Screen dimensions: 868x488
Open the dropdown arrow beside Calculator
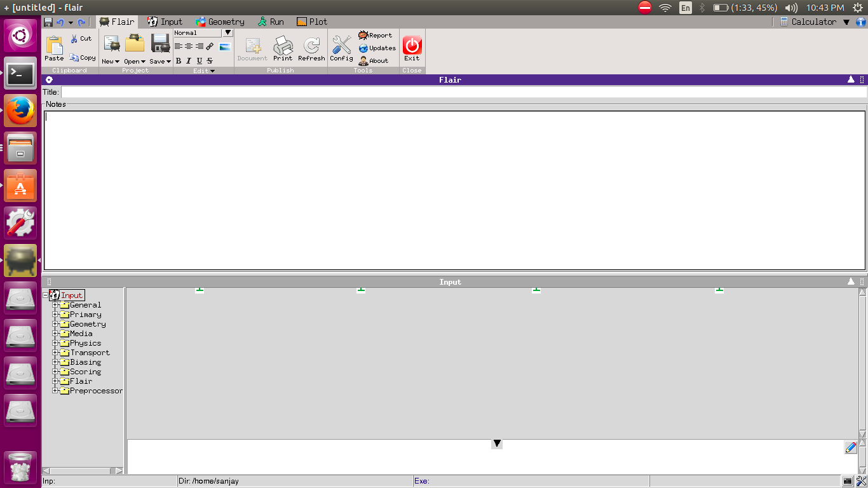pos(846,22)
